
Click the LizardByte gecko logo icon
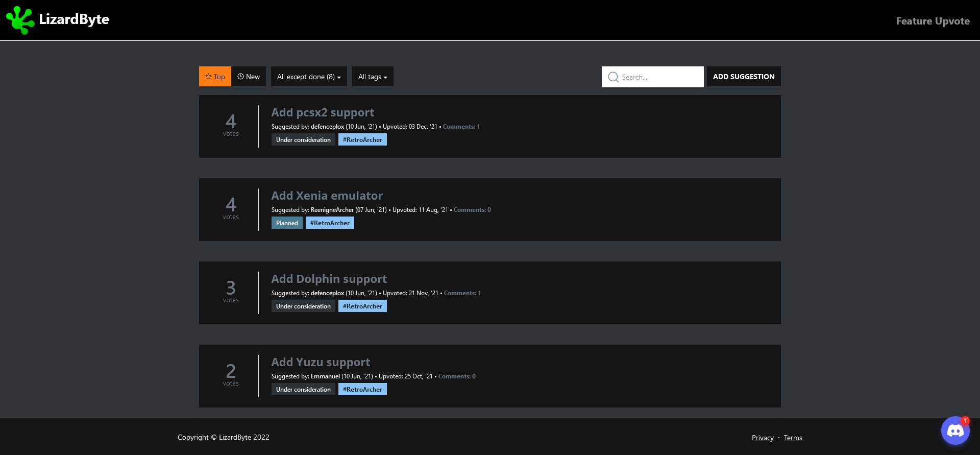coord(20,20)
